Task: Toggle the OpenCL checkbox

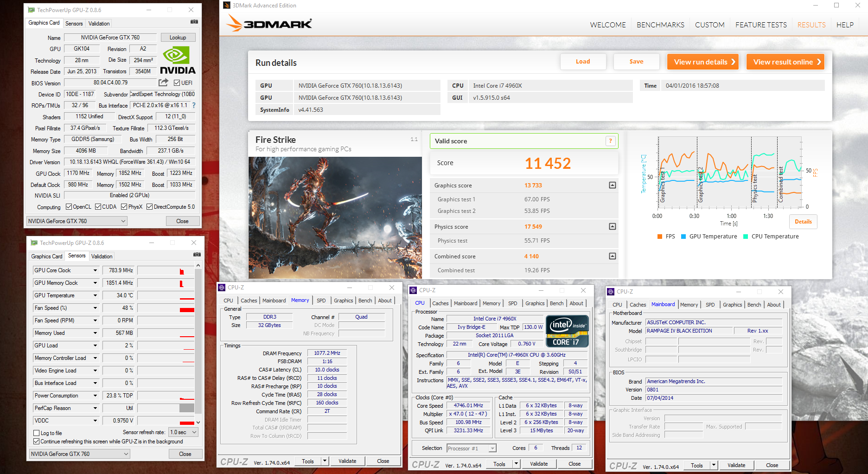Action: tap(69, 207)
